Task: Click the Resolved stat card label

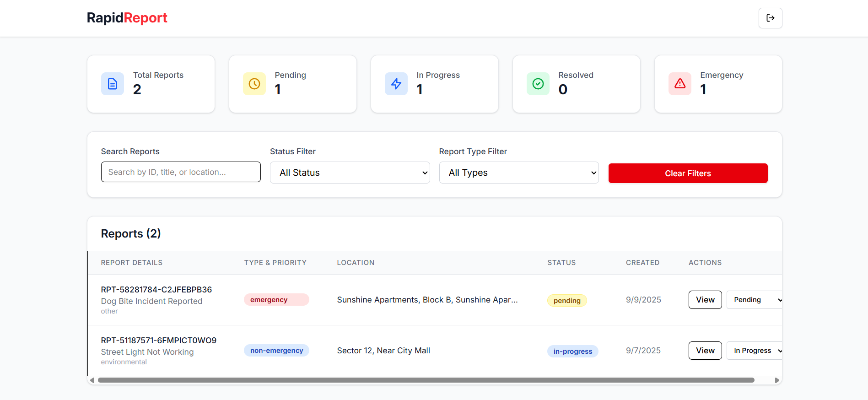Action: 576,75
